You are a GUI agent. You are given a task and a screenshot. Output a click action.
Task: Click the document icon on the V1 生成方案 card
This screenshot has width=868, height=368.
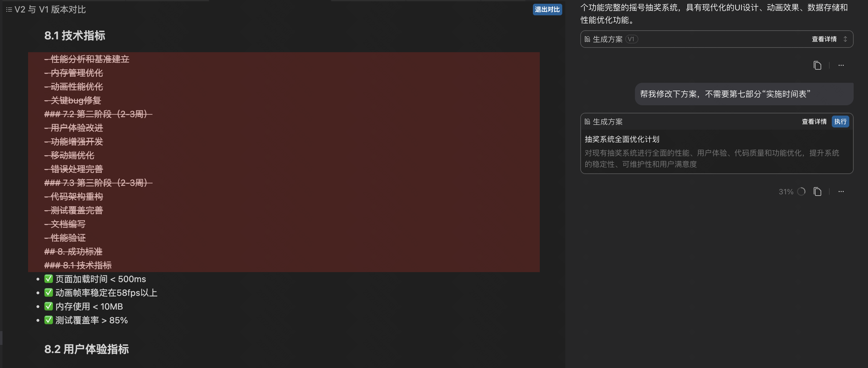pyautogui.click(x=587, y=39)
